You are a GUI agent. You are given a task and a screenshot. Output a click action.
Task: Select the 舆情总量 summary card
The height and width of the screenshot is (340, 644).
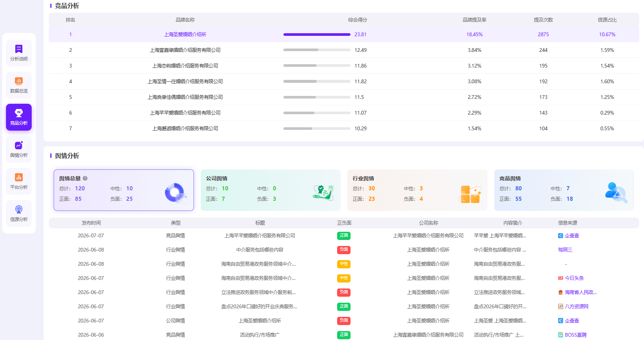[x=124, y=190]
